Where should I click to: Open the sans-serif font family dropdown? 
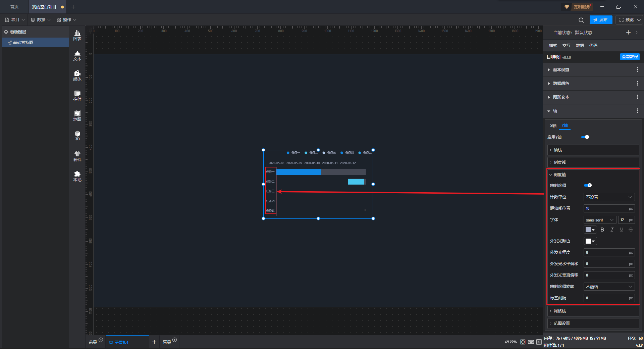tap(600, 220)
